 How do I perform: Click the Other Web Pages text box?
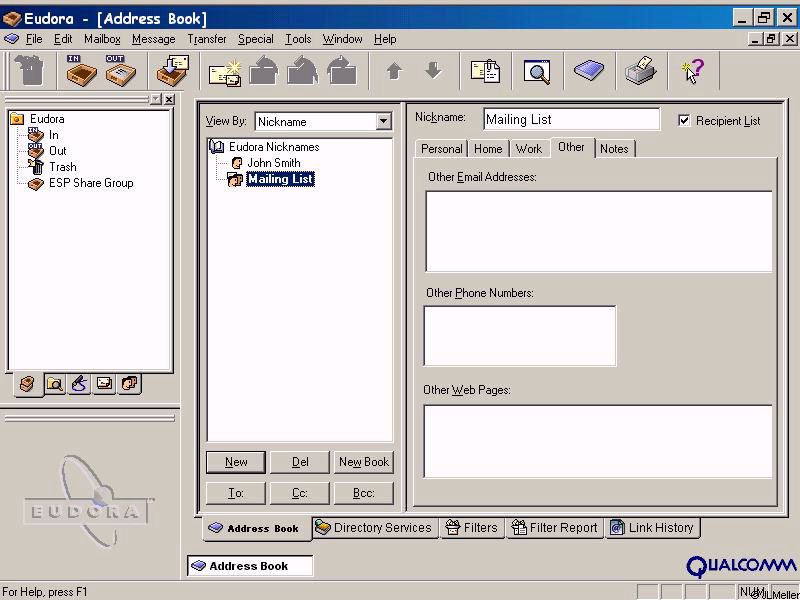click(597, 441)
